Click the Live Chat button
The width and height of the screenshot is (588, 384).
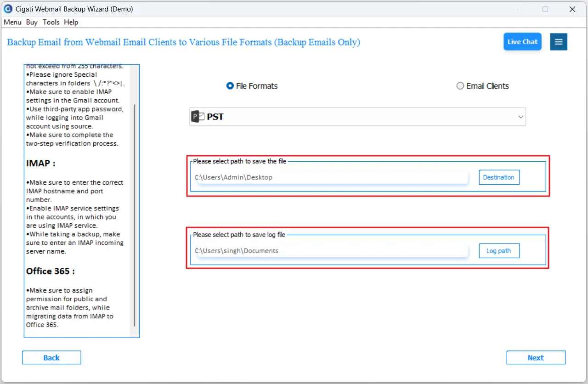pos(522,42)
